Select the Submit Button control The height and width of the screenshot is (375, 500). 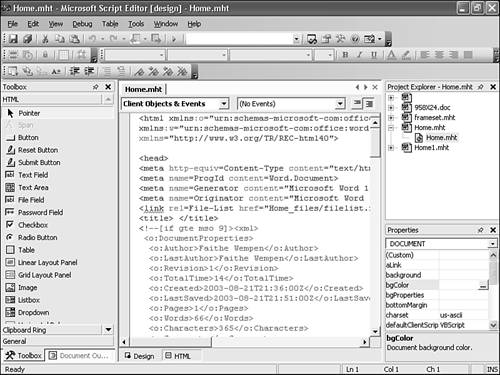58,163
